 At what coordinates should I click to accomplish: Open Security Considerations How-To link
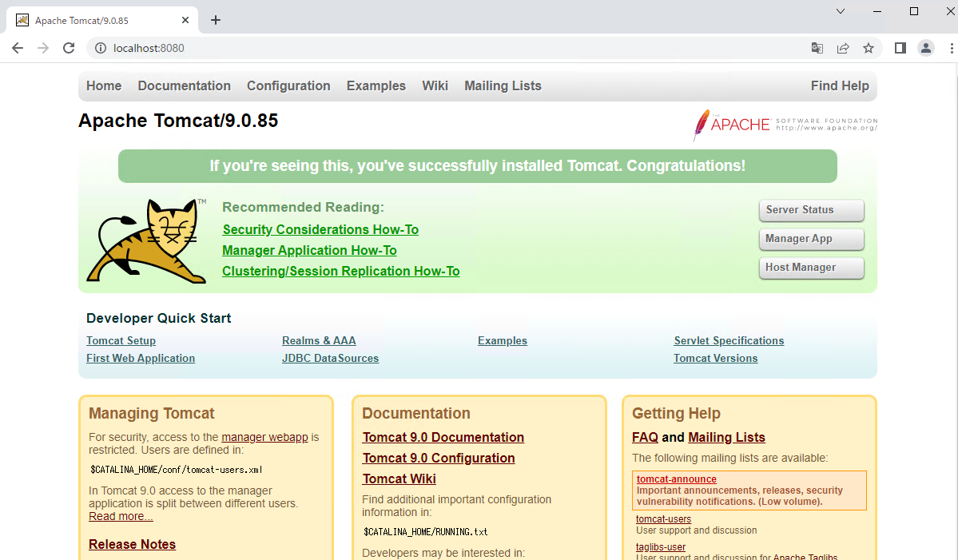coord(320,229)
